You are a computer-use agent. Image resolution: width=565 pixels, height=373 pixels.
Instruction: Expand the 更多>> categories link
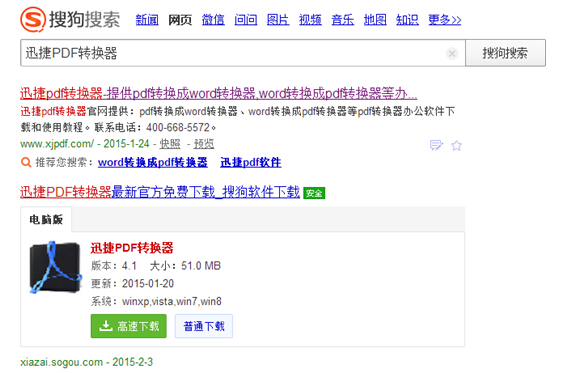click(x=445, y=20)
